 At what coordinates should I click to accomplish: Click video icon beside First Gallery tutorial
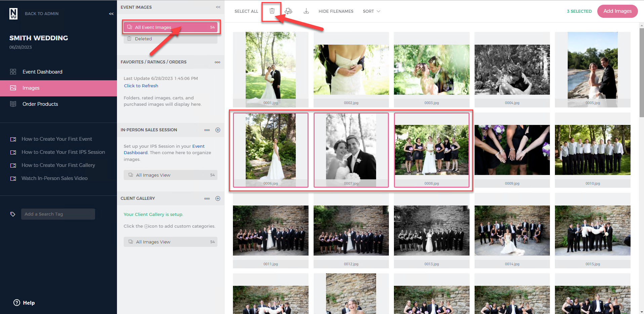(13, 165)
